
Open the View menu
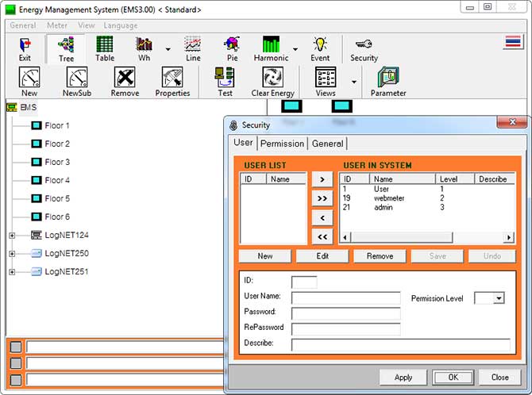pos(87,25)
